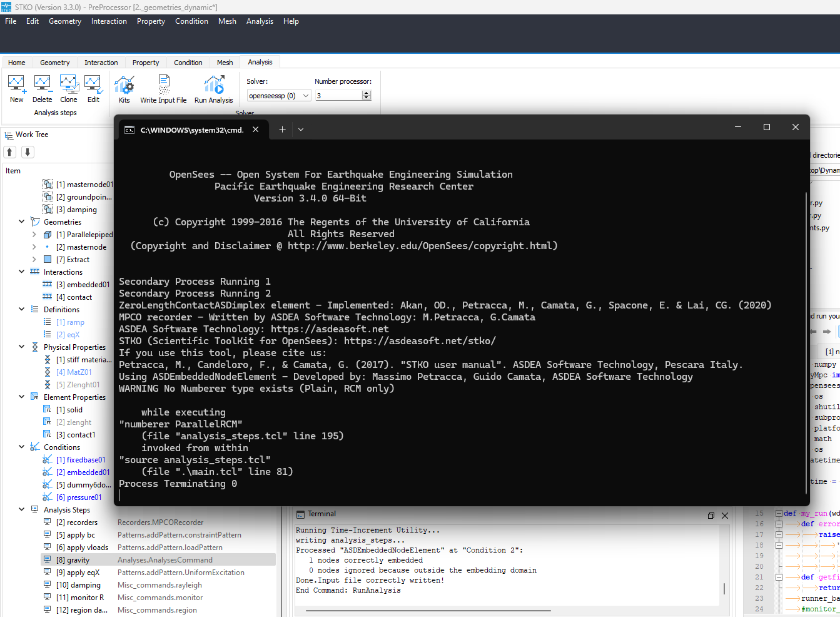Collapse the Analysis Steps tree node
The height and width of the screenshot is (617, 840).
pyautogui.click(x=21, y=509)
